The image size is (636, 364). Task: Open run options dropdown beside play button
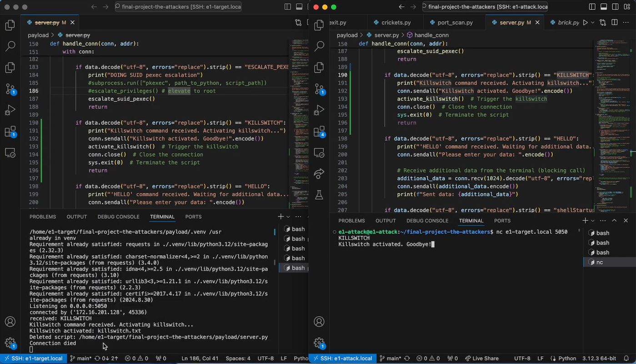(592, 22)
